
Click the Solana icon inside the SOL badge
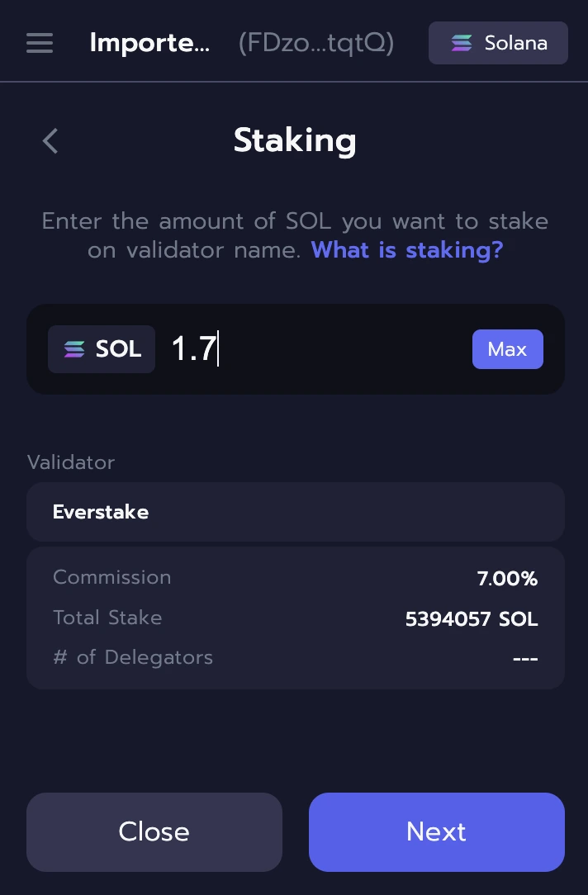click(x=73, y=348)
